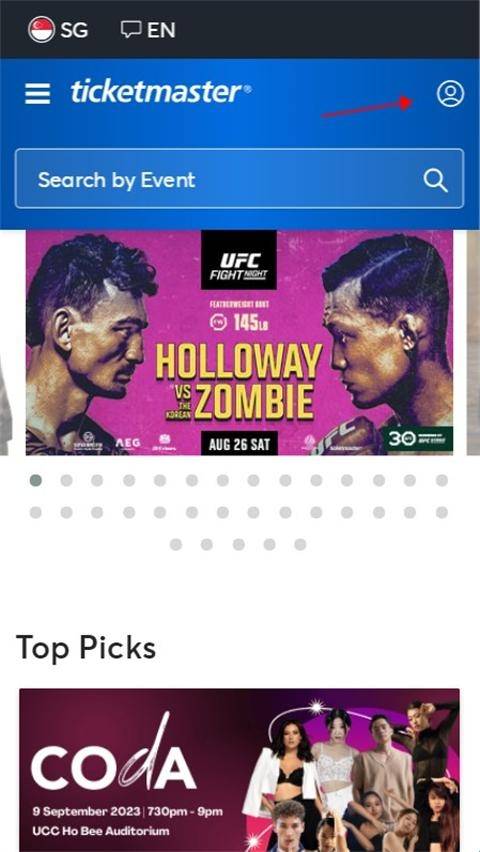Open the hamburger navigation menu
Screen dimensions: 480x852
38,93
